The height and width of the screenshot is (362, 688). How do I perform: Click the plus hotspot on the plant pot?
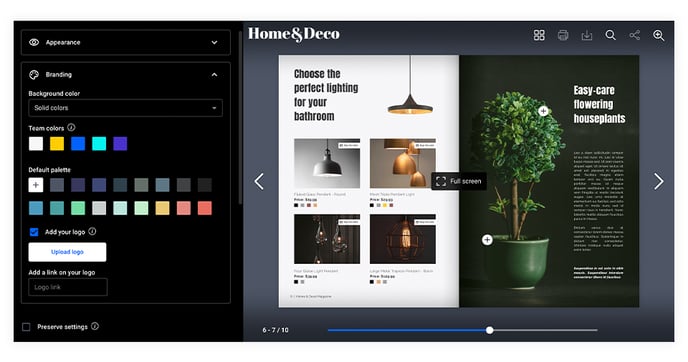pyautogui.click(x=487, y=240)
